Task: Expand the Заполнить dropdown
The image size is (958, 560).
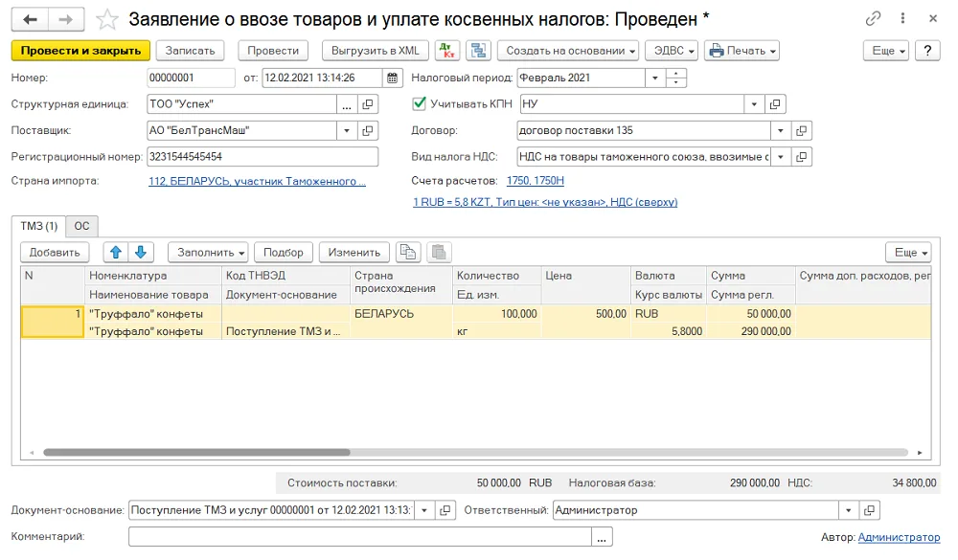Action: [x=208, y=252]
